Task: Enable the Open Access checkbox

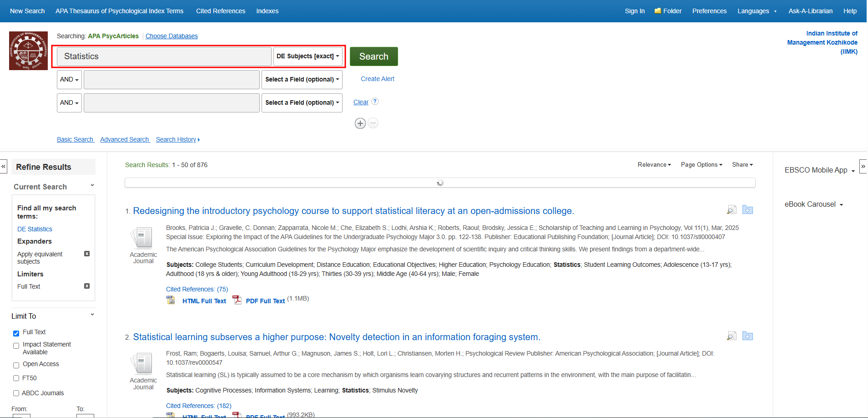Action: pyautogui.click(x=16, y=365)
